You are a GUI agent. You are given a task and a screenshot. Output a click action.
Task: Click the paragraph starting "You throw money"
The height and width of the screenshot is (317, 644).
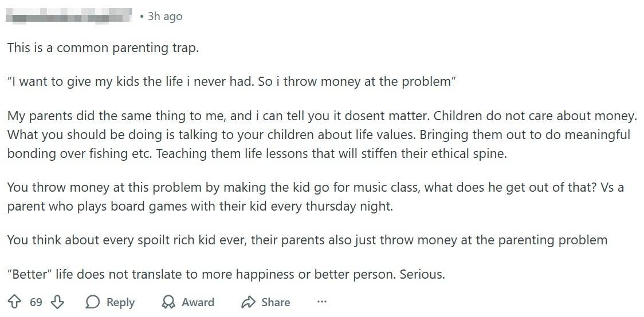[x=315, y=196]
